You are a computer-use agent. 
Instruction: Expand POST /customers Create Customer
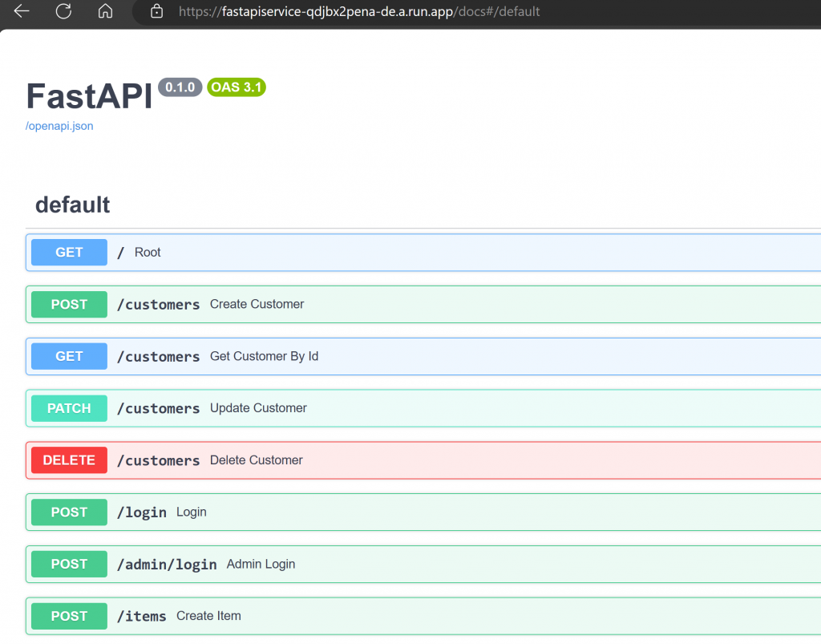(x=423, y=304)
